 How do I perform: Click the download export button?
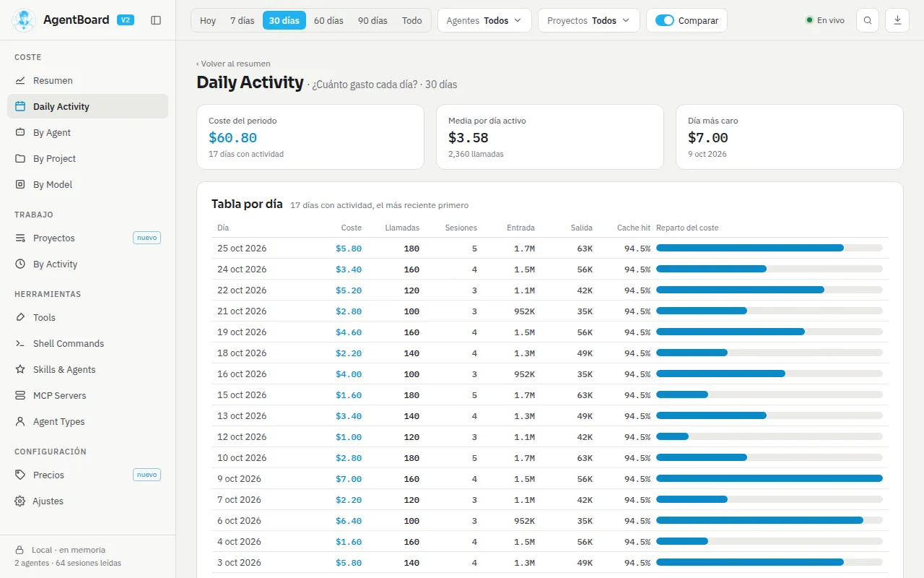(897, 20)
